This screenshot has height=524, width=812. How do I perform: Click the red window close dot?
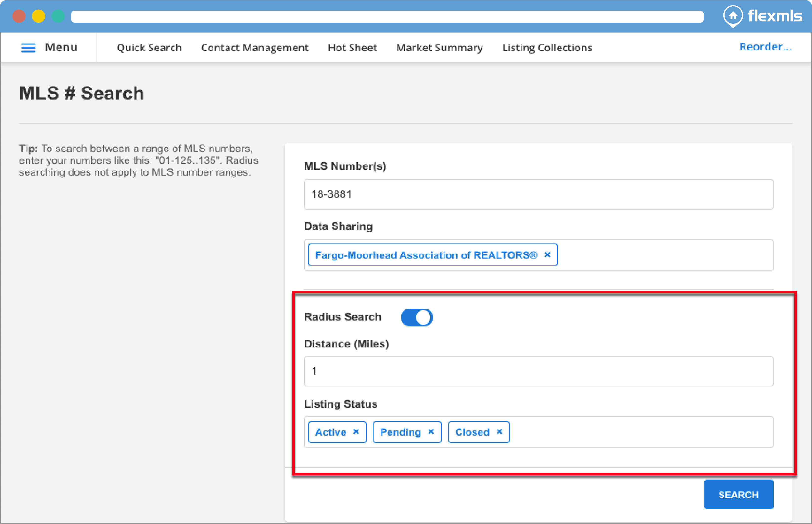[x=19, y=16]
